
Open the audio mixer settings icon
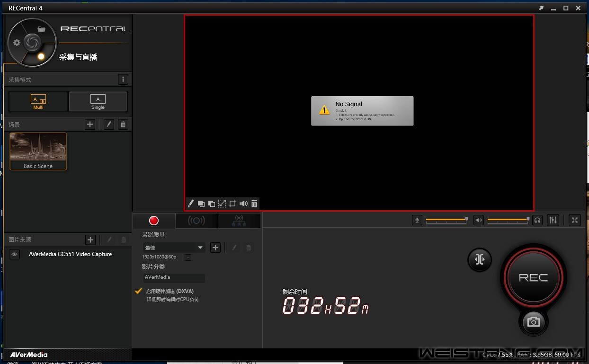pos(553,220)
